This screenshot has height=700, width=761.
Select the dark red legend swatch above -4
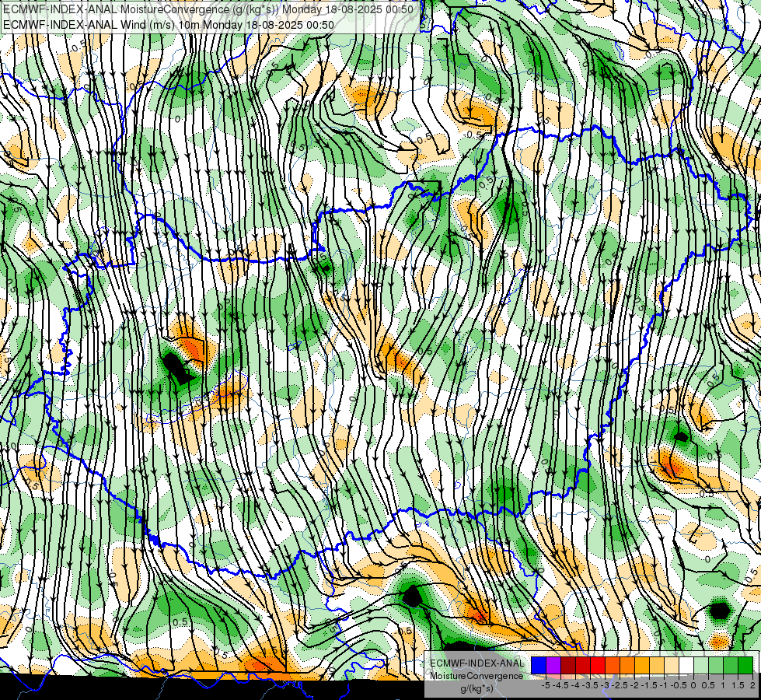568,665
